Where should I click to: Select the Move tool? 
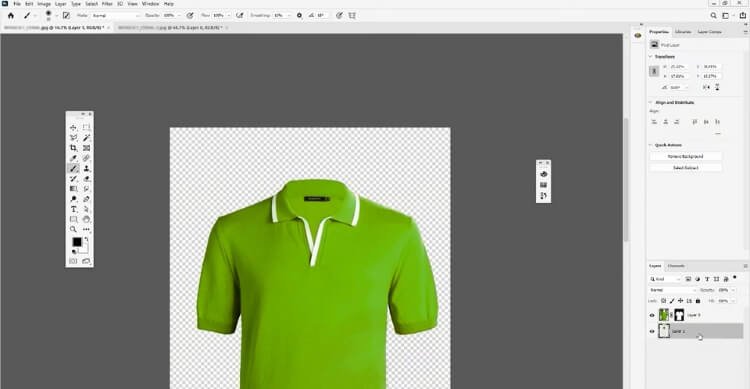point(73,127)
